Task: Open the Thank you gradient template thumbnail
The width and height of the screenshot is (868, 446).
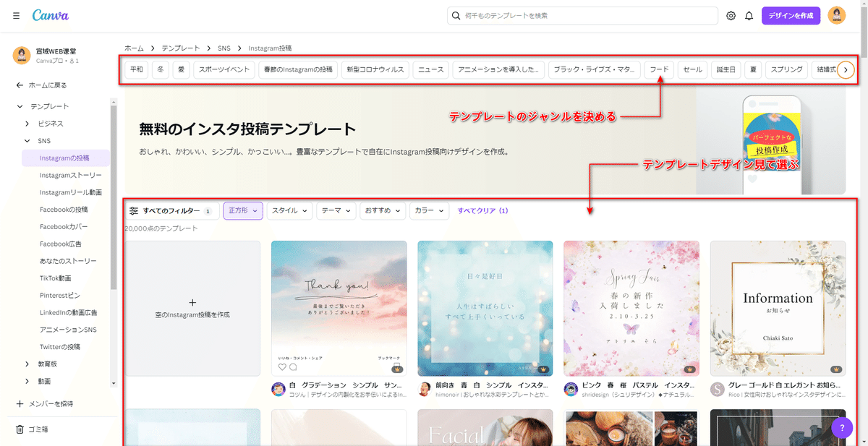Action: (339, 309)
